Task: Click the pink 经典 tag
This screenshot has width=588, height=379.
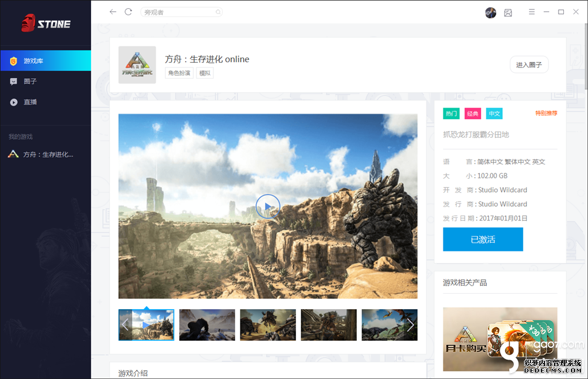Action: click(473, 113)
